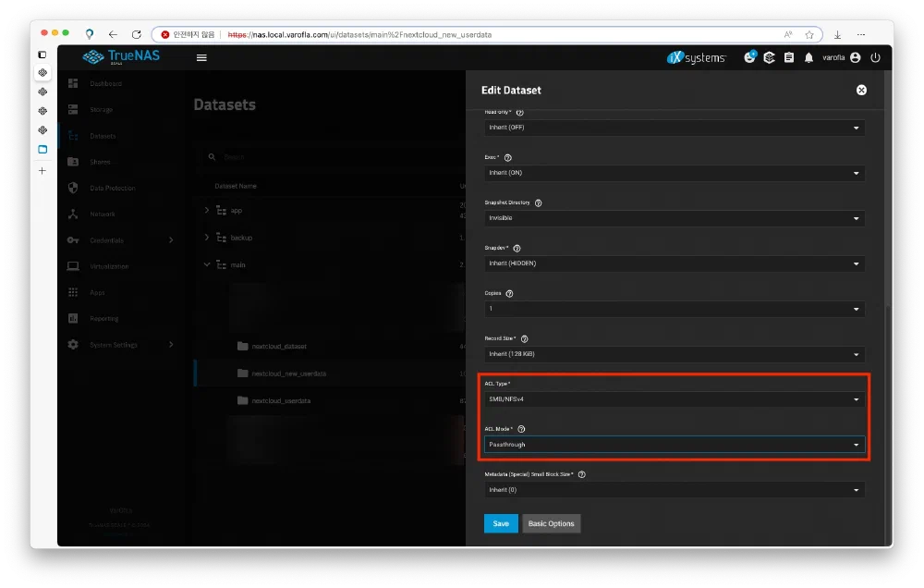Open the Exec Inherit (ON) dropdown
Image resolution: width=924 pixels, height=588 pixels.
tap(675, 173)
